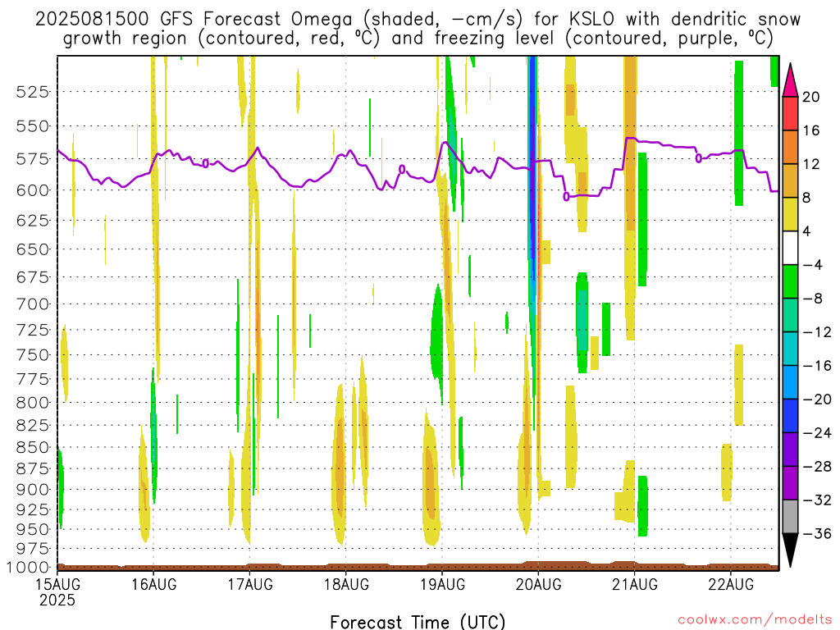Click the 525 pressure level label

click(x=32, y=92)
